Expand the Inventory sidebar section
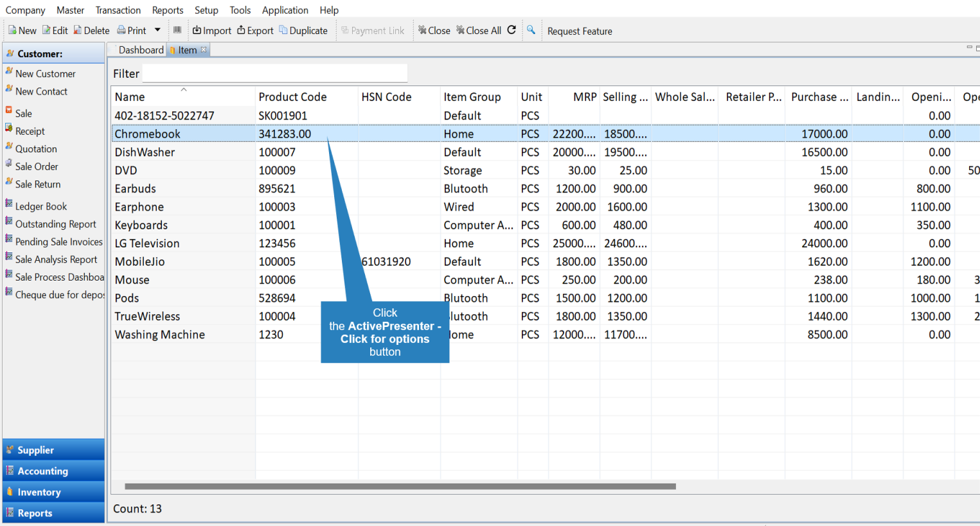This screenshot has width=980, height=526. (x=53, y=492)
